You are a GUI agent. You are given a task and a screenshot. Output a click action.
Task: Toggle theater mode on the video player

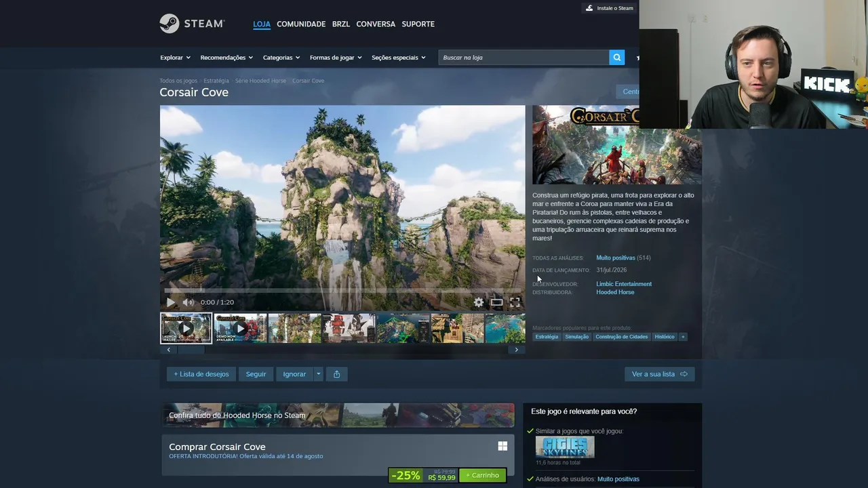coord(497,302)
